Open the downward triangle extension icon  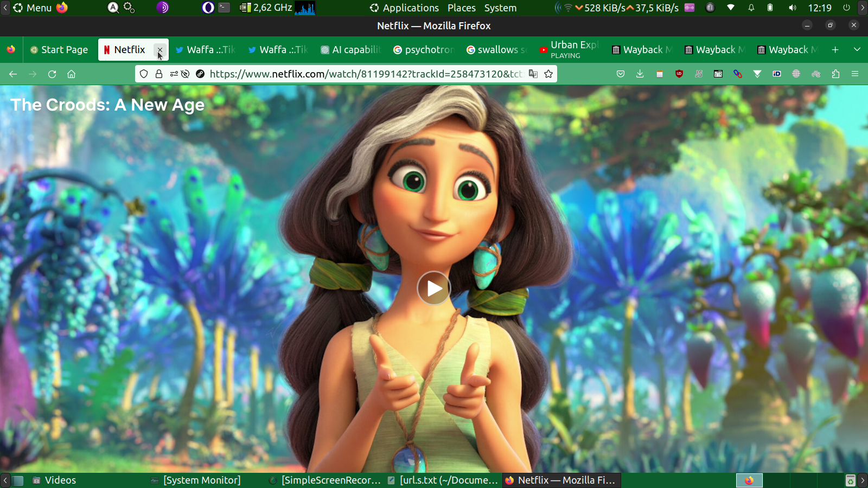point(757,74)
